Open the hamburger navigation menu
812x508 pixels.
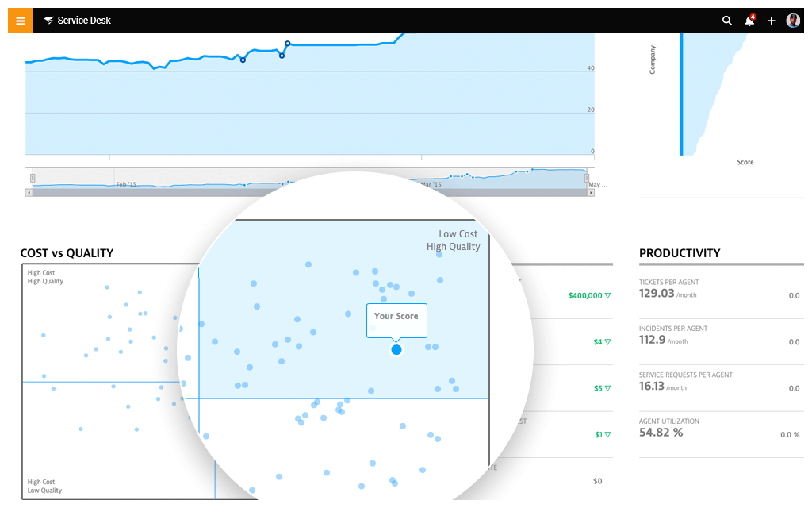[20, 20]
